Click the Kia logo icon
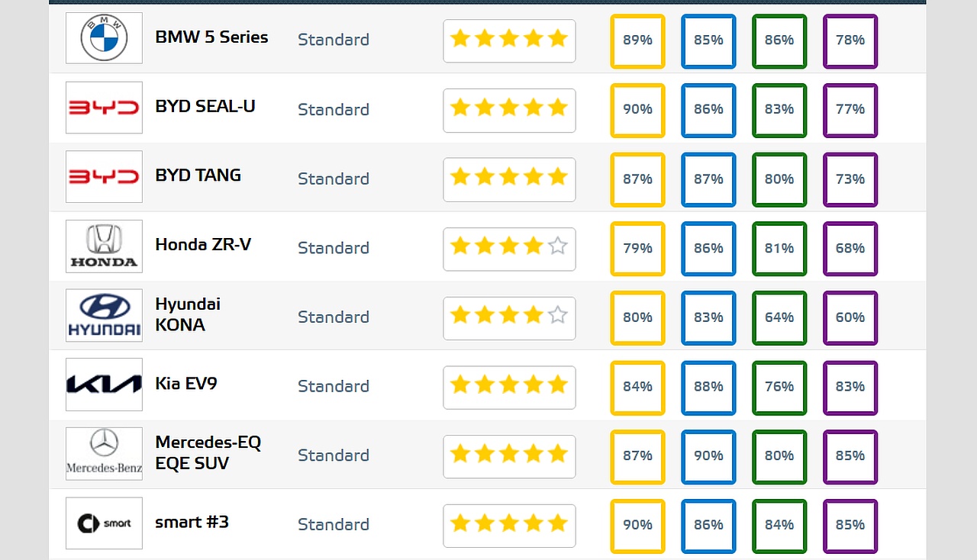This screenshot has width=977, height=560. (104, 385)
